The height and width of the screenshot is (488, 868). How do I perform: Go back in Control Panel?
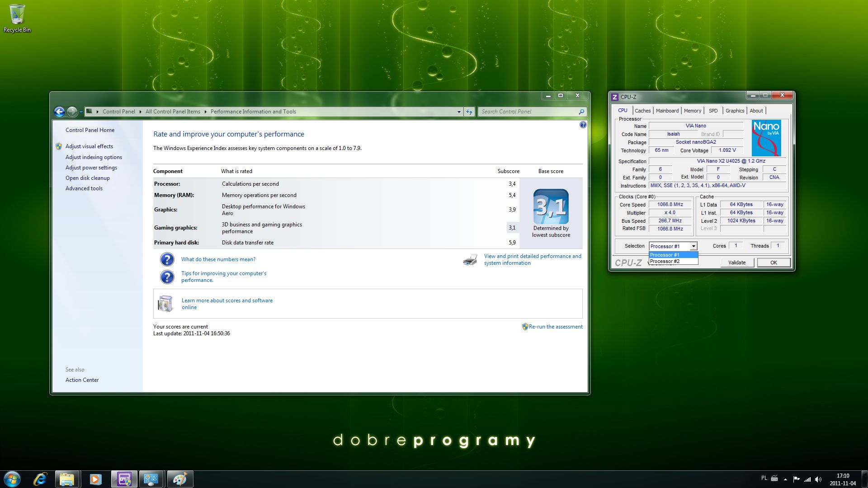coord(59,112)
